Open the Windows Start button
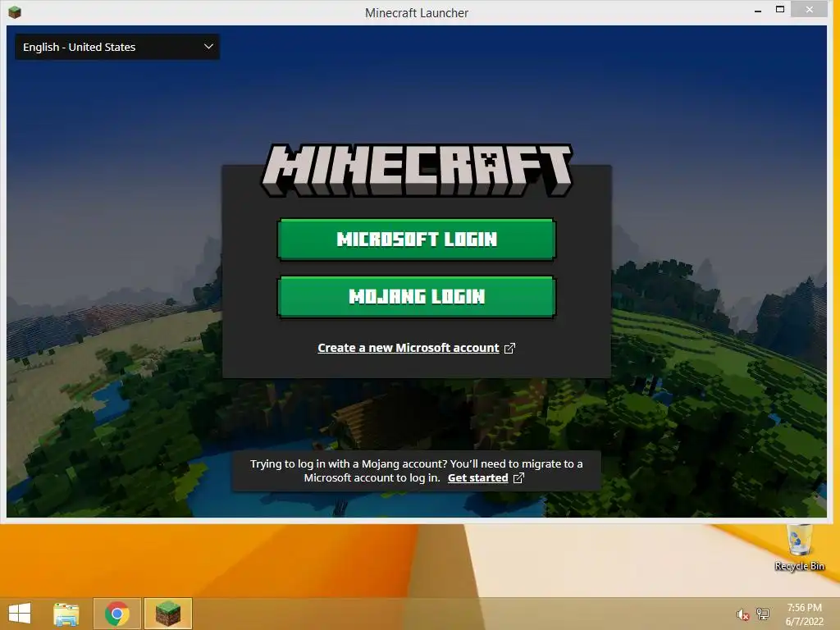The image size is (840, 630). coord(20,614)
